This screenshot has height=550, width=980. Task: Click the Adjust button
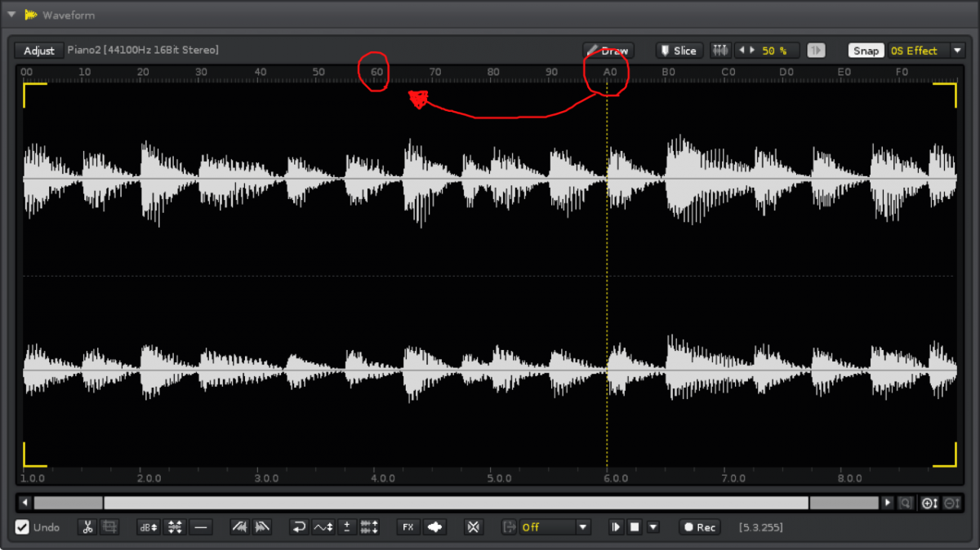(x=39, y=51)
